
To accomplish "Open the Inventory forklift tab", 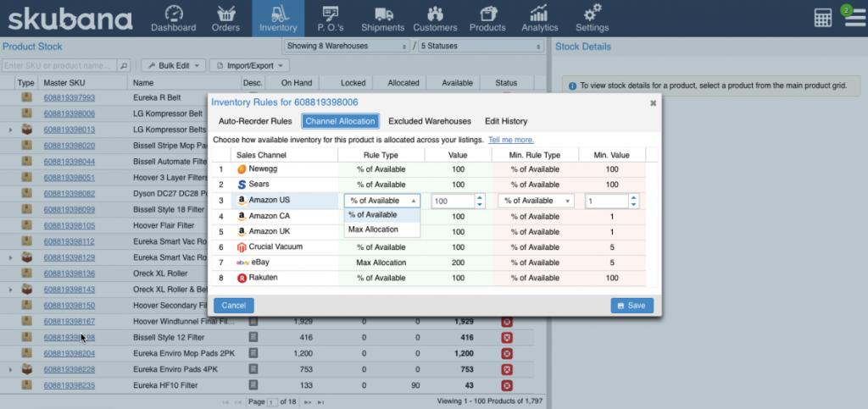I will coord(278,19).
